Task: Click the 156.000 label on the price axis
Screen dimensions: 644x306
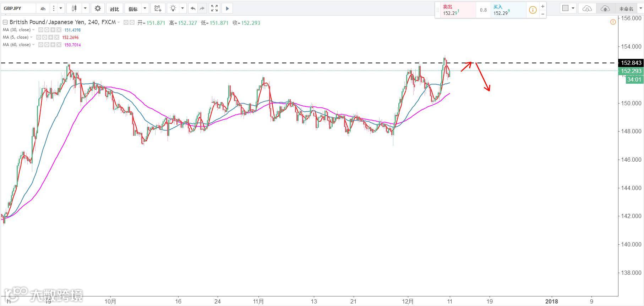Action: click(x=631, y=18)
